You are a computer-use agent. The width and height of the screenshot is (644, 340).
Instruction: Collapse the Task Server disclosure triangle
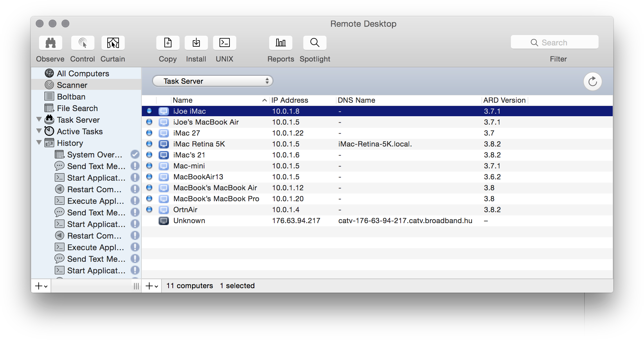click(39, 119)
